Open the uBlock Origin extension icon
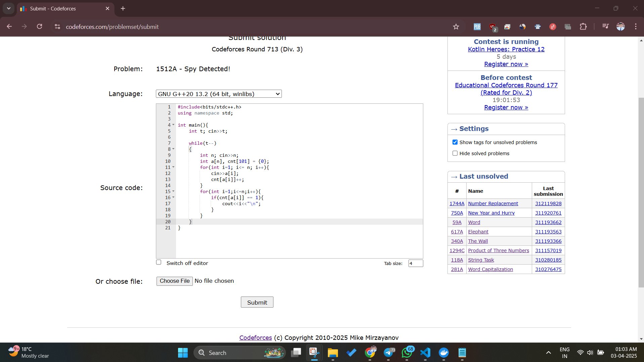The width and height of the screenshot is (644, 362). point(492,27)
